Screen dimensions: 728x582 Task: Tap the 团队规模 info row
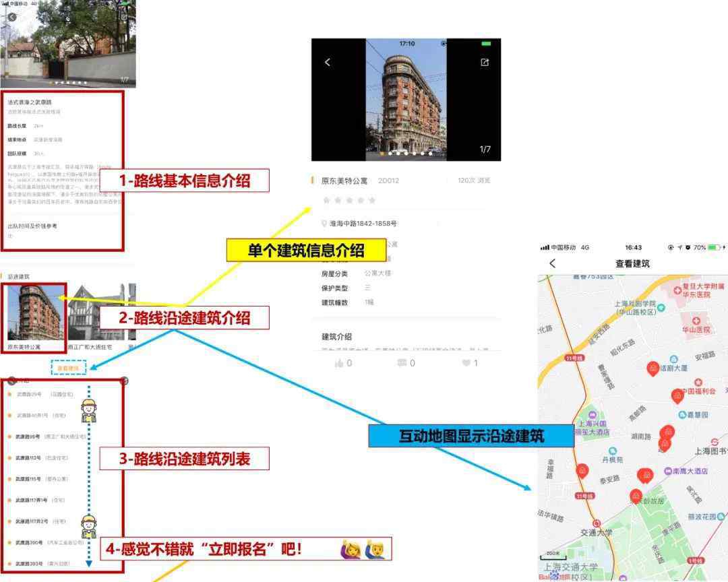pyautogui.click(x=26, y=154)
